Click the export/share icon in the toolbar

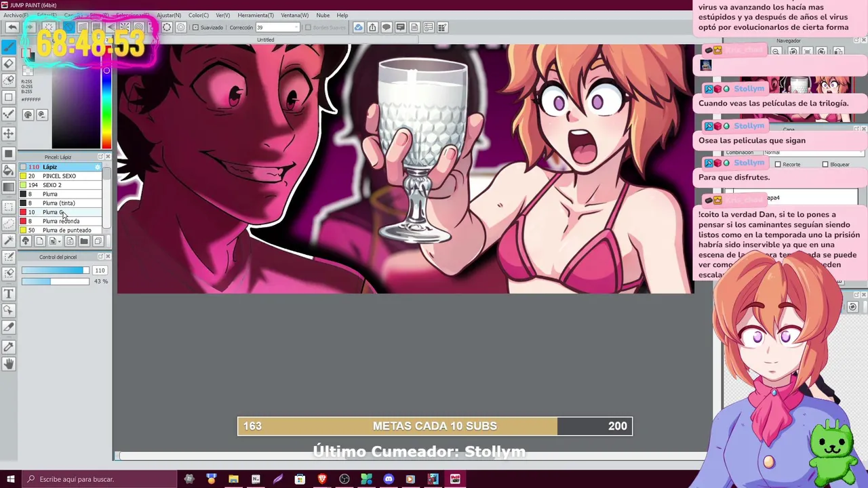point(372,27)
